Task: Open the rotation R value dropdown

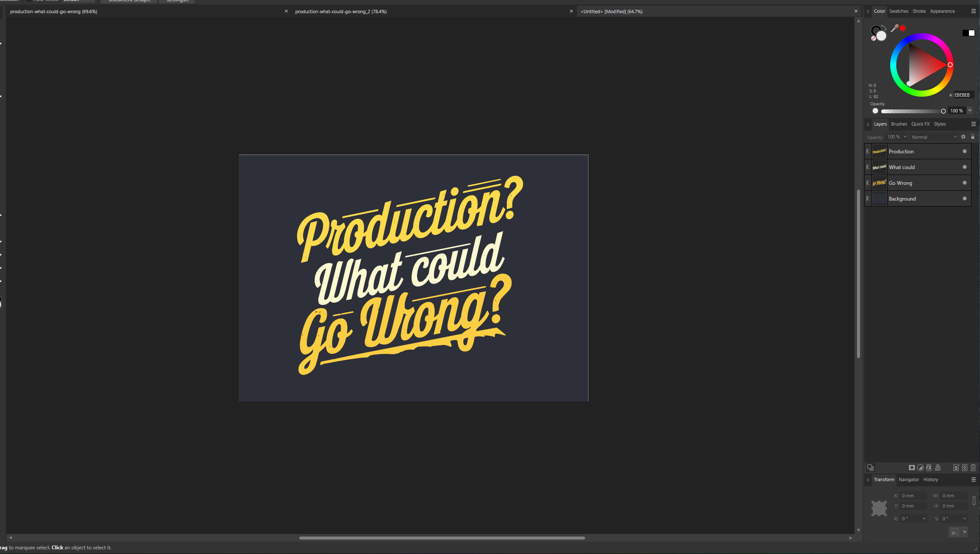Action: [x=924, y=519]
